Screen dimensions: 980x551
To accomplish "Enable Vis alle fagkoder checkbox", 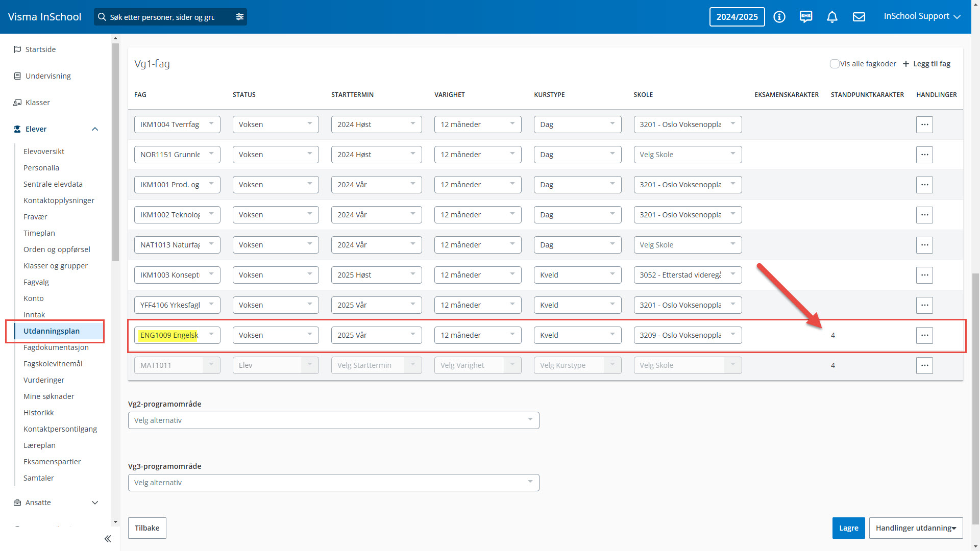I will 835,64.
